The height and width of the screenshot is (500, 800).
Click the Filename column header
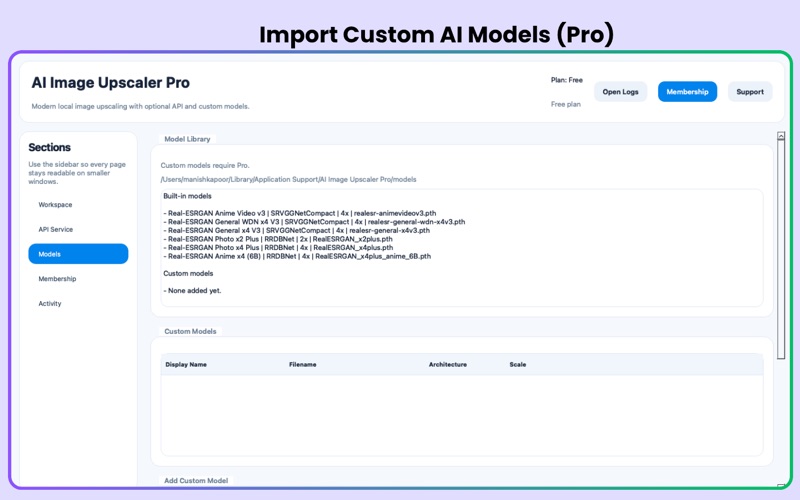(303, 364)
